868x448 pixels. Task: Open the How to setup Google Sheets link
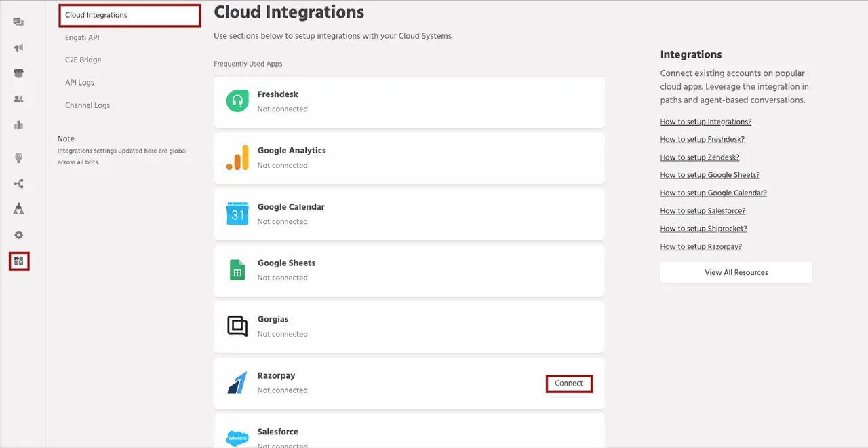tap(710, 175)
